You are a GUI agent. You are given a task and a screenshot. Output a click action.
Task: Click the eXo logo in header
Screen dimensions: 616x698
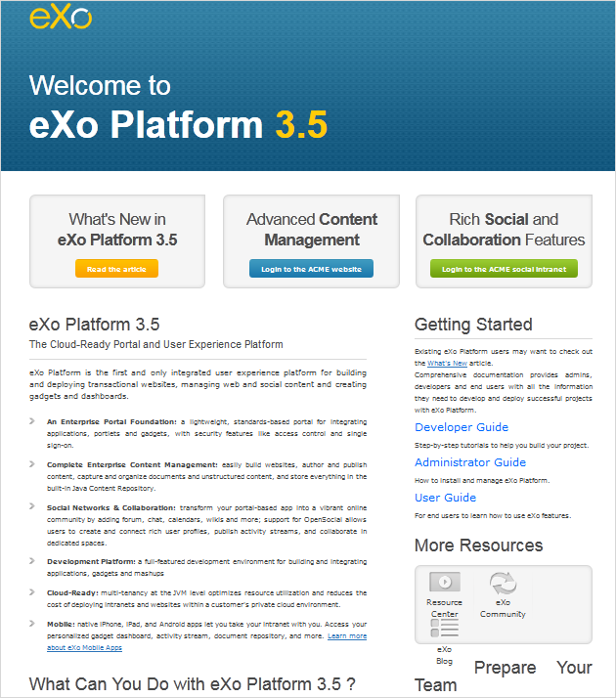pyautogui.click(x=61, y=18)
